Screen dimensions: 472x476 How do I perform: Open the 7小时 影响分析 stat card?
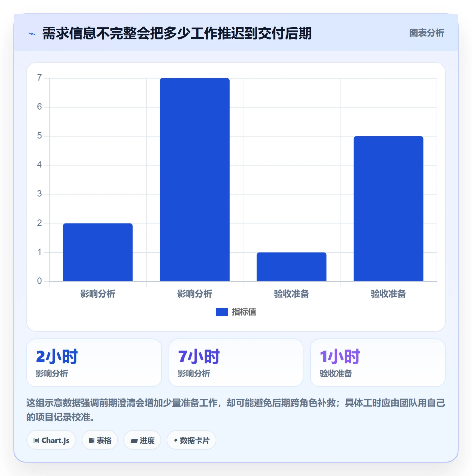tap(236, 363)
